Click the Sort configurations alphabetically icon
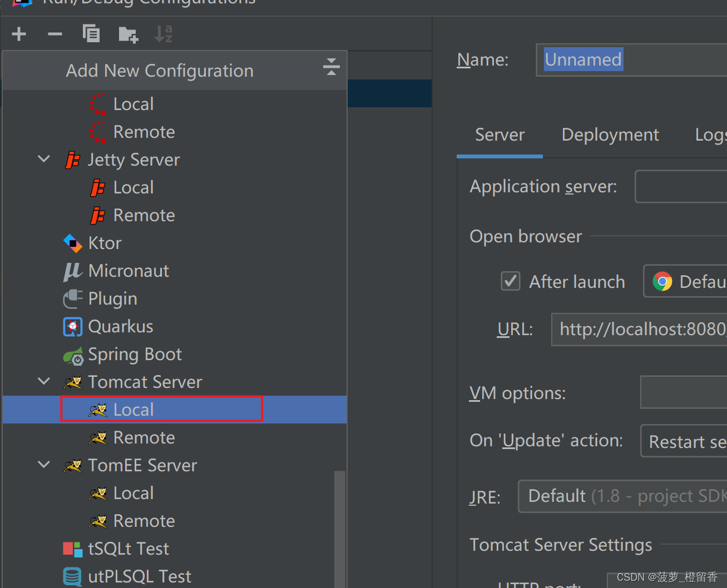 [x=164, y=34]
